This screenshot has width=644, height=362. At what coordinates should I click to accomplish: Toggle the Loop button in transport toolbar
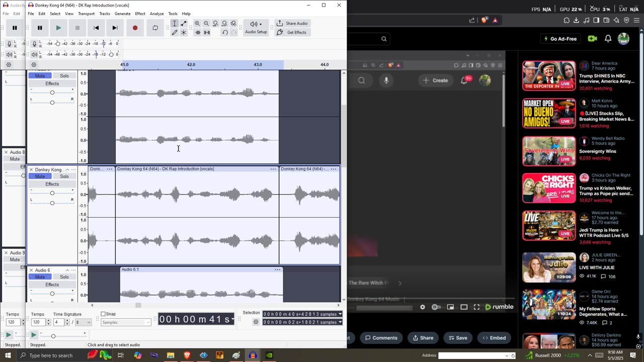pyautogui.click(x=155, y=28)
